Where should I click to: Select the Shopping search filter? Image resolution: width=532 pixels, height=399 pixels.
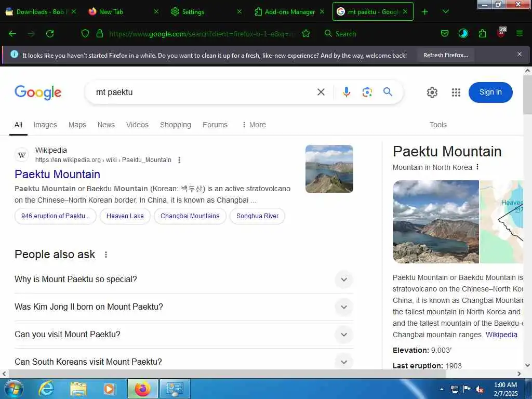tap(176, 125)
